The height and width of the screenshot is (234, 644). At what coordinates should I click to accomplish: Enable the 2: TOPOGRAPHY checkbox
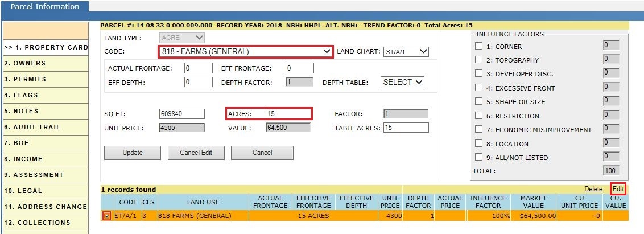pyautogui.click(x=478, y=60)
